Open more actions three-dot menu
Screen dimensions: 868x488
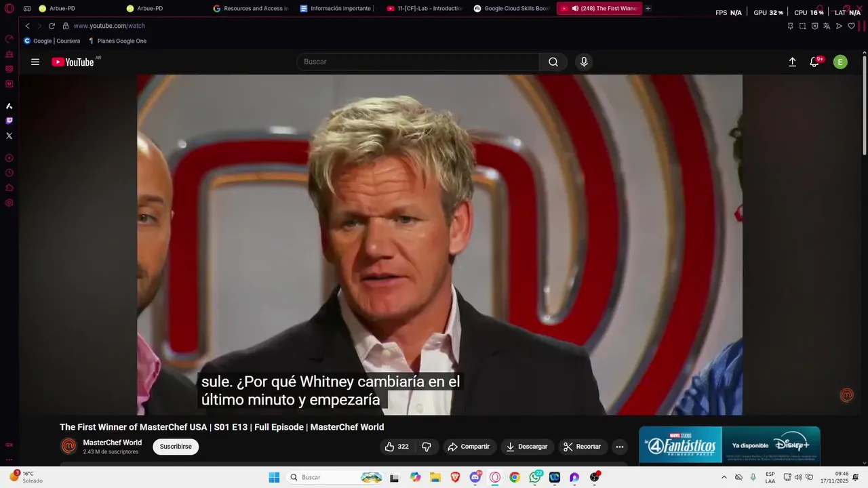[x=619, y=447]
